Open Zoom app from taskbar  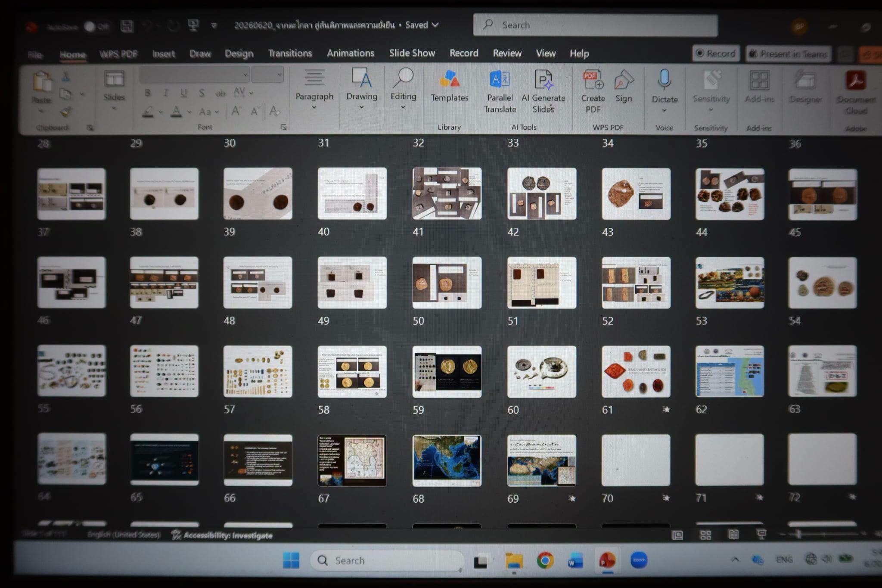[x=639, y=560]
